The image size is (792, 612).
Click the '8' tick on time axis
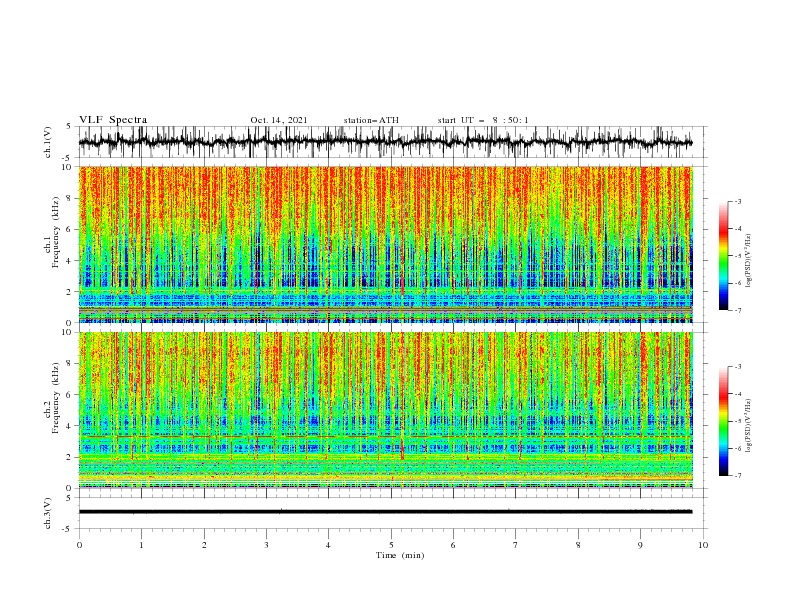(x=578, y=545)
